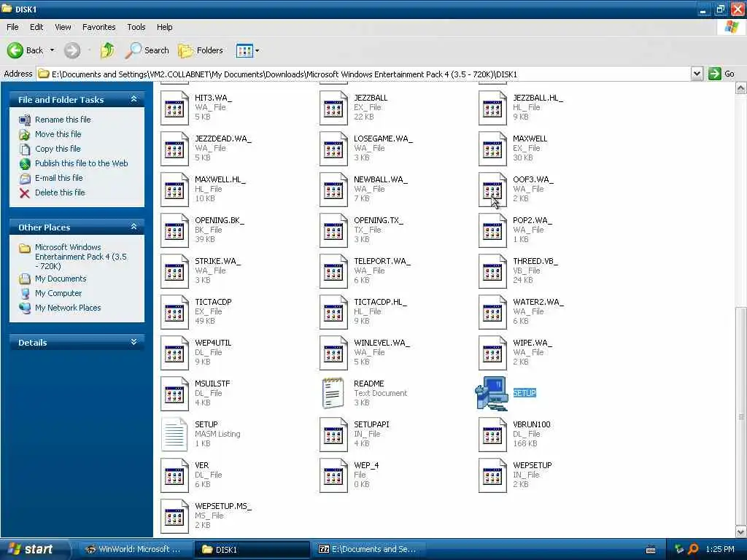Expand the Address bar dropdown arrow

tap(697, 74)
